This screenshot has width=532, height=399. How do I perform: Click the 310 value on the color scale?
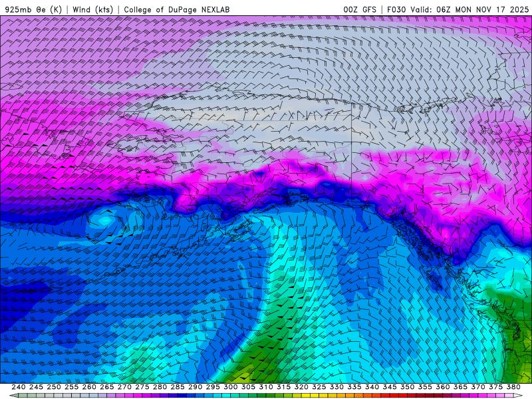pyautogui.click(x=266, y=387)
